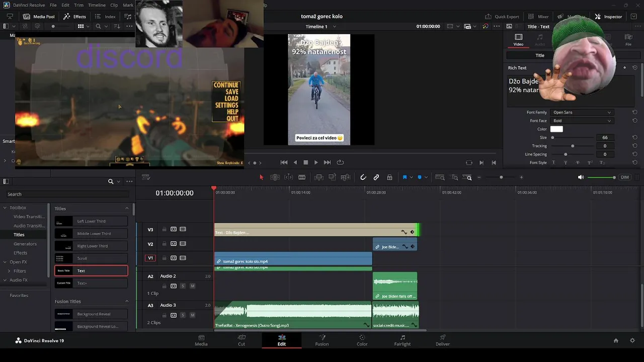Screen dimensions: 644x362
Task: Collapse the Fusion Titles section
Action: pyautogui.click(x=127, y=301)
